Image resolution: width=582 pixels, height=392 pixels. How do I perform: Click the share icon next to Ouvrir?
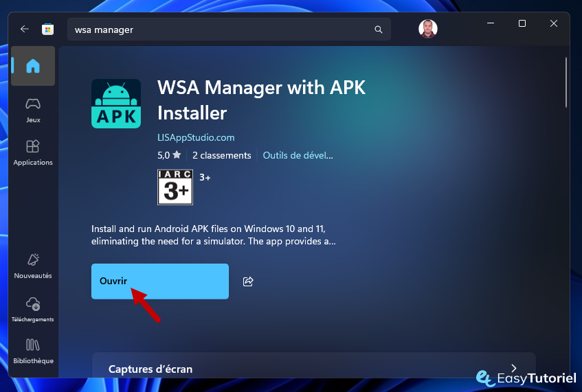248,281
